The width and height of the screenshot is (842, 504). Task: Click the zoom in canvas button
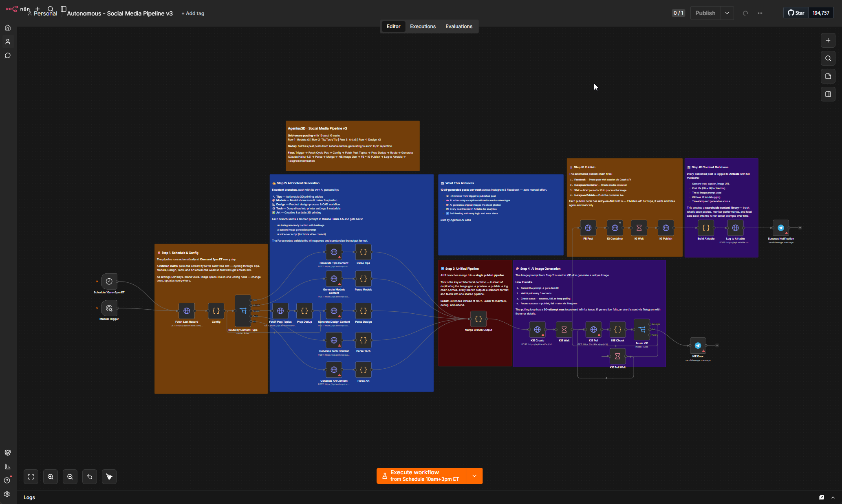(51, 477)
